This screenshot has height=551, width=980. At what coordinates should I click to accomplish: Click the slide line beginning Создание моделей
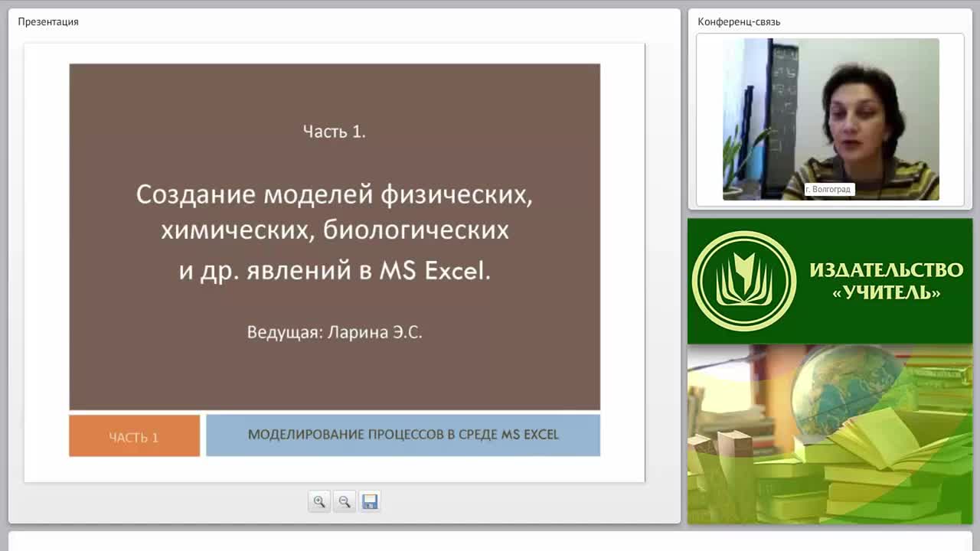pyautogui.click(x=335, y=194)
